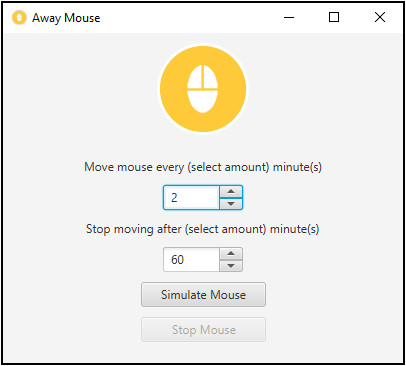Focus the move interval field showing 2

pyautogui.click(x=191, y=198)
